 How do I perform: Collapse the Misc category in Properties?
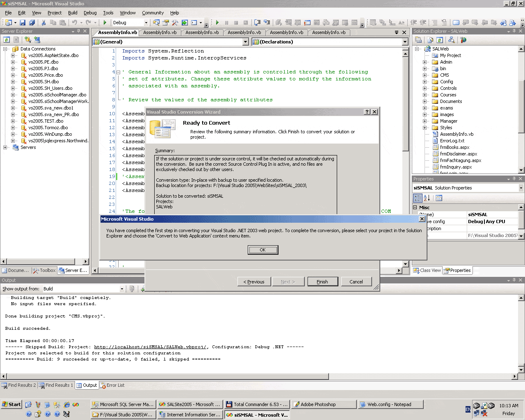[x=415, y=208]
